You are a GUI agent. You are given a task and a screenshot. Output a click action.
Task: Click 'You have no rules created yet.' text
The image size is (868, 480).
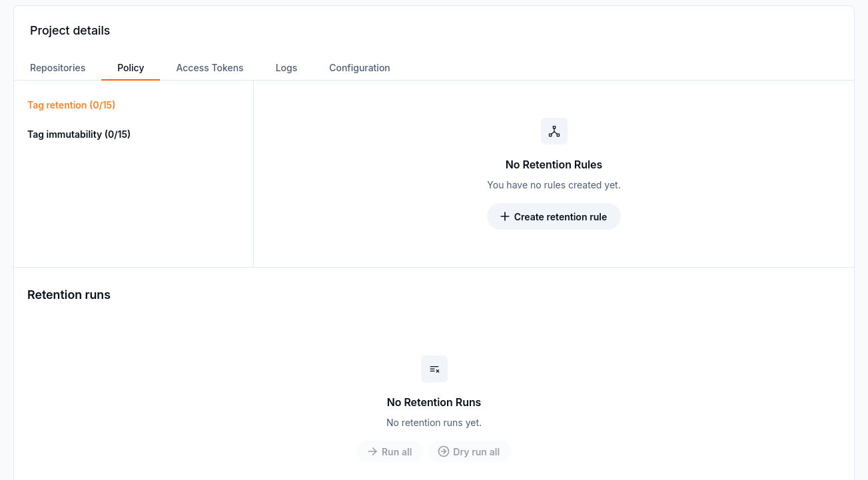click(x=554, y=185)
